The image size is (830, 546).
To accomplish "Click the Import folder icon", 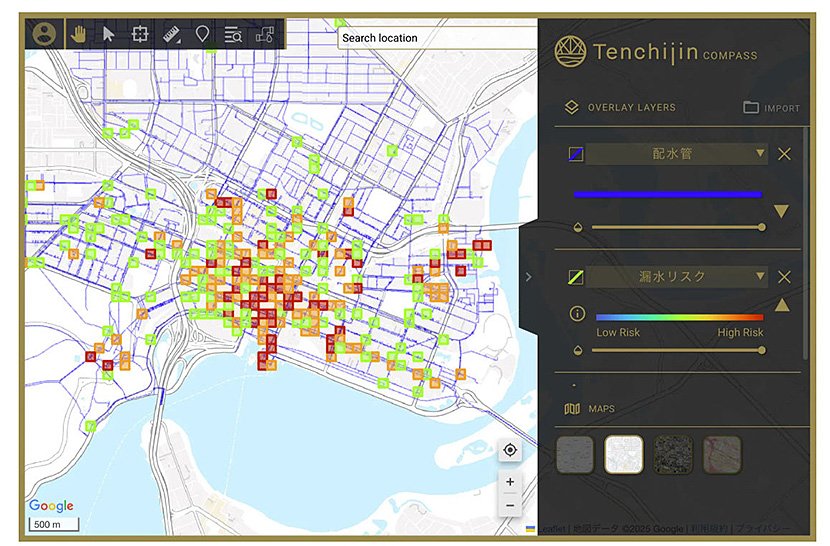I will (751, 108).
